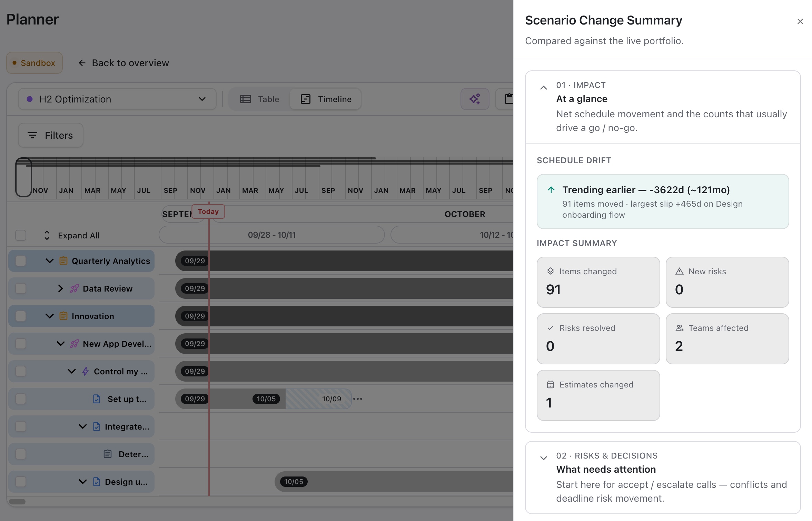Image resolution: width=812 pixels, height=521 pixels.
Task: Click the timeline range slider handle
Action: coord(23,177)
